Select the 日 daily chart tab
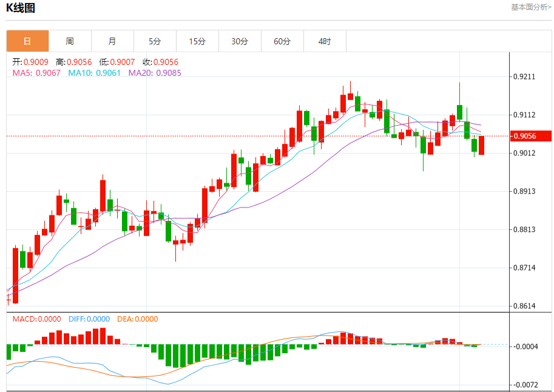 click(27, 41)
